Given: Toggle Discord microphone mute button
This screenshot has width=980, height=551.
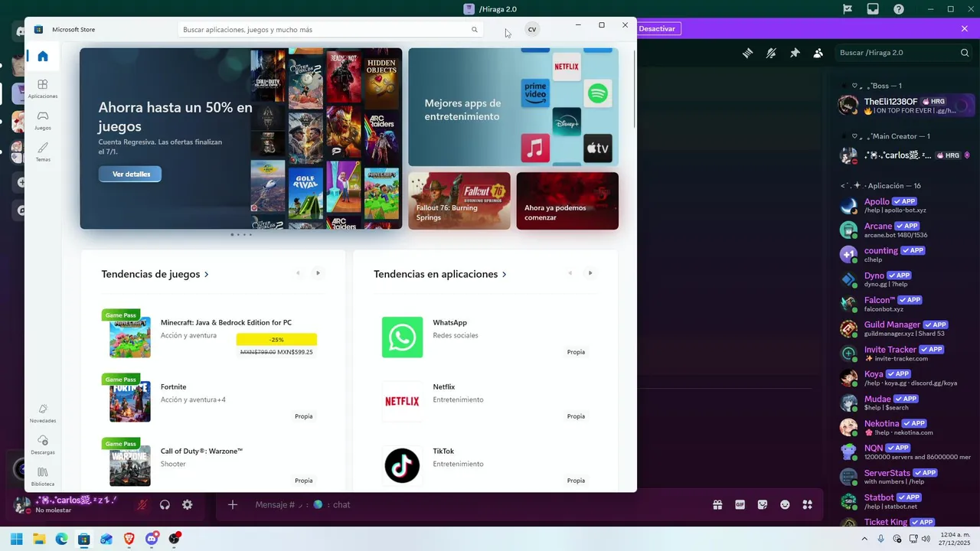Looking at the screenshot, I should (x=142, y=505).
